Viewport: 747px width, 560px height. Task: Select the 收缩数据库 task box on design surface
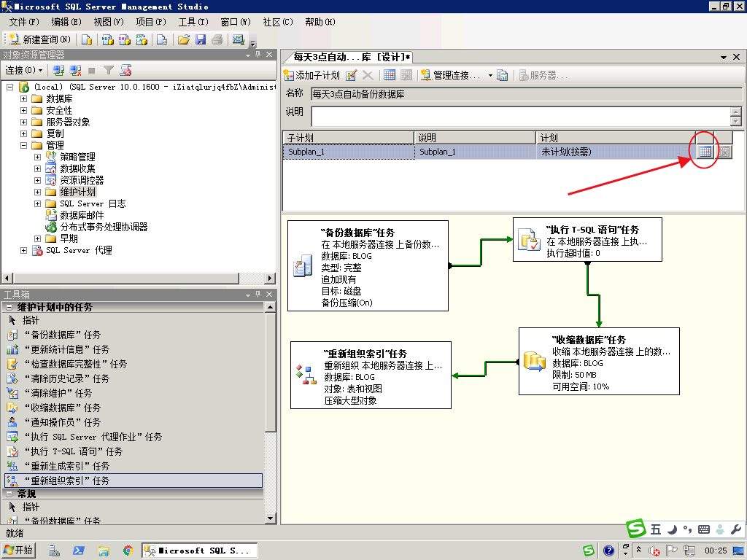point(599,362)
